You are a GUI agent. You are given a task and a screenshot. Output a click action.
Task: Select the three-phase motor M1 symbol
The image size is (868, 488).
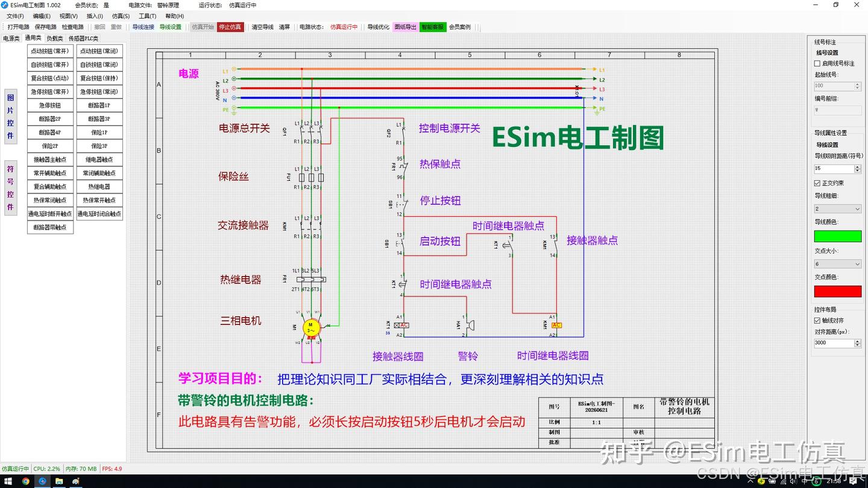(312, 328)
